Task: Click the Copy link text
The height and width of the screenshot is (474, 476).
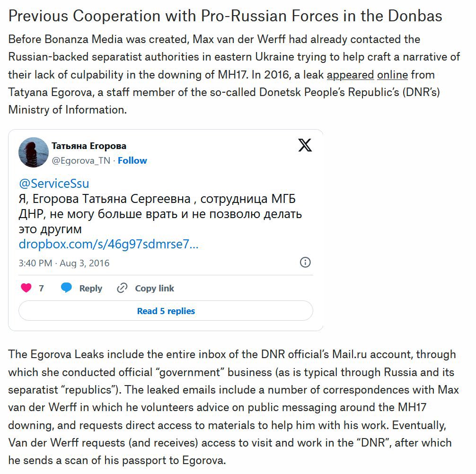Action: (x=154, y=288)
